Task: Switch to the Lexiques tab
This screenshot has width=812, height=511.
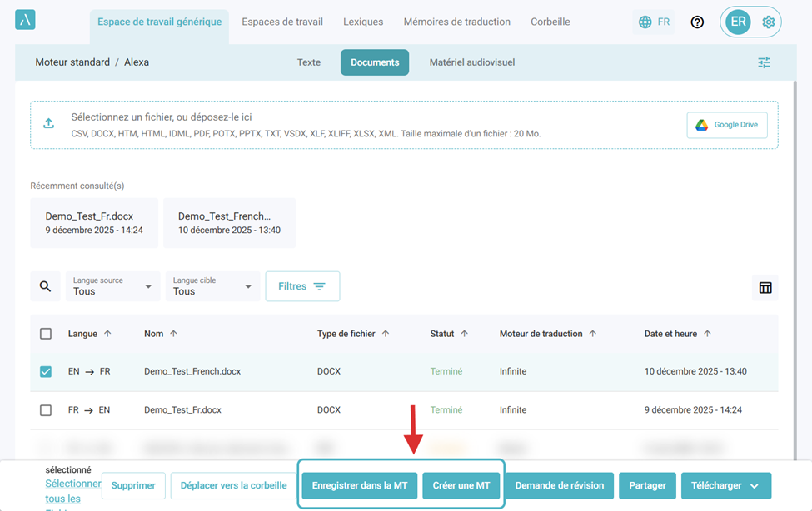Action: [x=363, y=22]
